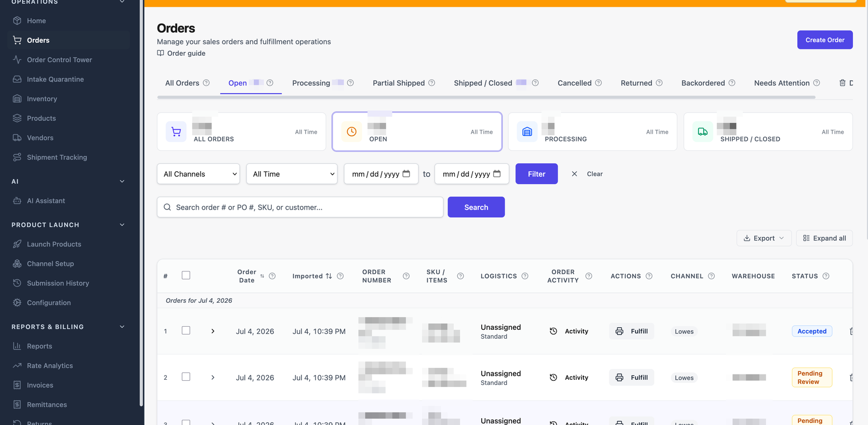
Task: Click the Create Order button
Action: [825, 40]
